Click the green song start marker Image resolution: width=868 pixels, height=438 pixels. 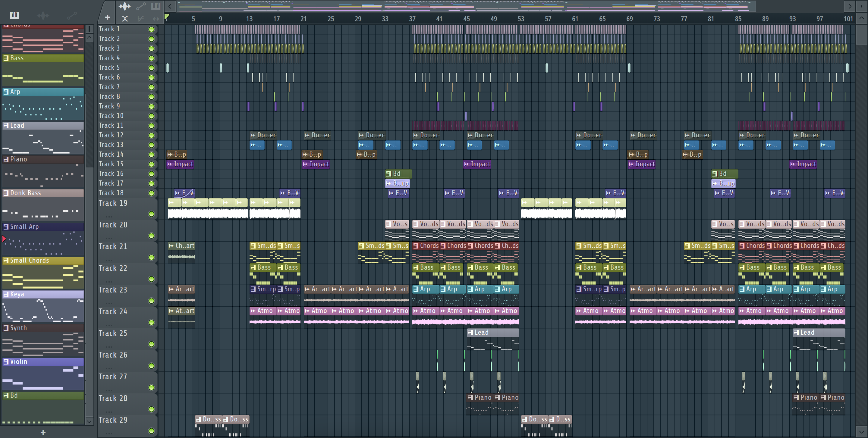(167, 17)
